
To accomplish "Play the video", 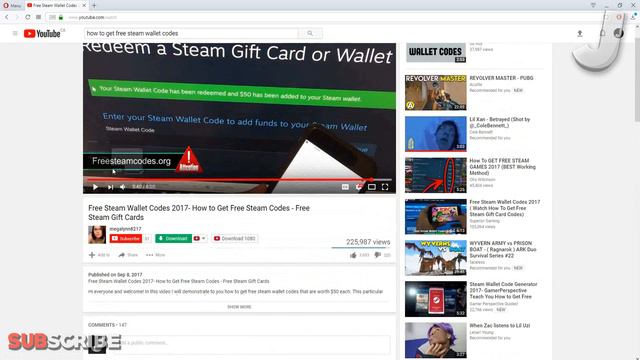I will (95, 187).
